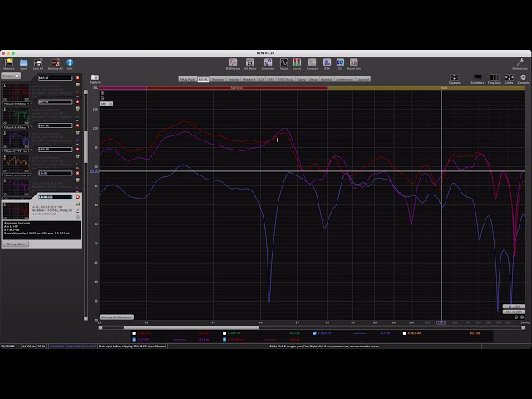Click the Collapse measurements panel button

[x=11, y=76]
